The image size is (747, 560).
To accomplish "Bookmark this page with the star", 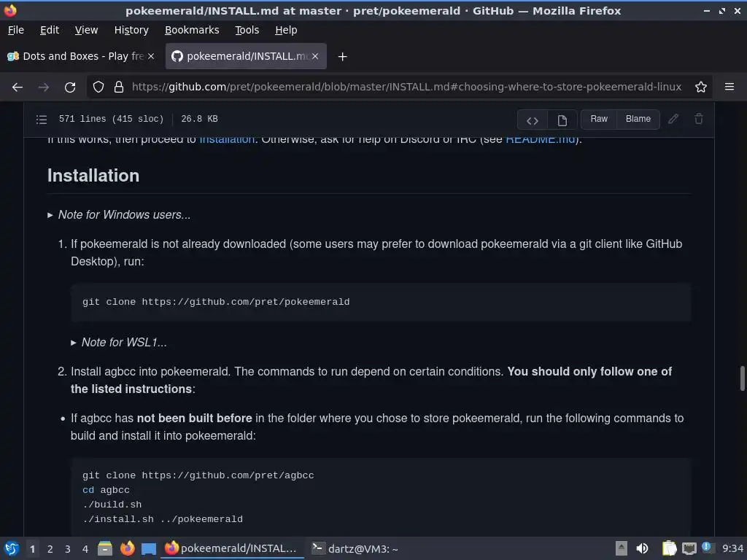I will point(700,87).
